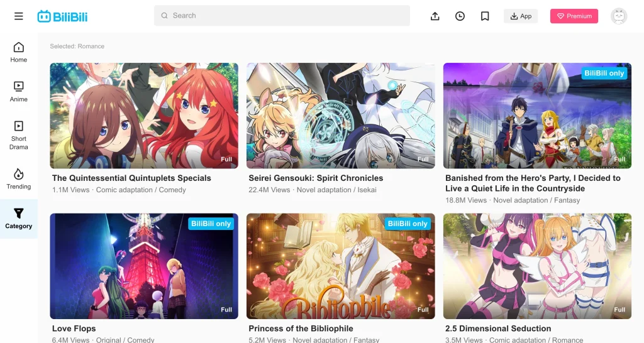Screen dimensions: 644x343
Task: Go to the BiliBili logo homepage
Action: coord(62,16)
